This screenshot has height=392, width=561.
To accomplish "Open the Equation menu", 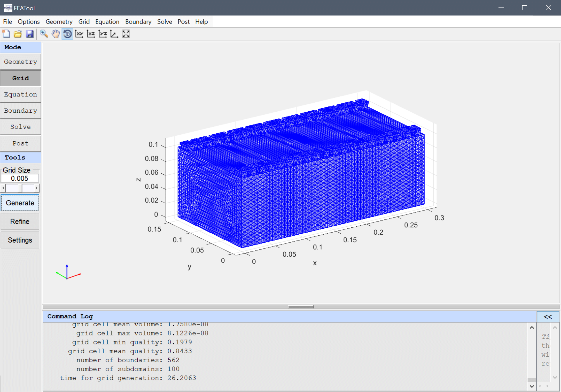I will [107, 21].
